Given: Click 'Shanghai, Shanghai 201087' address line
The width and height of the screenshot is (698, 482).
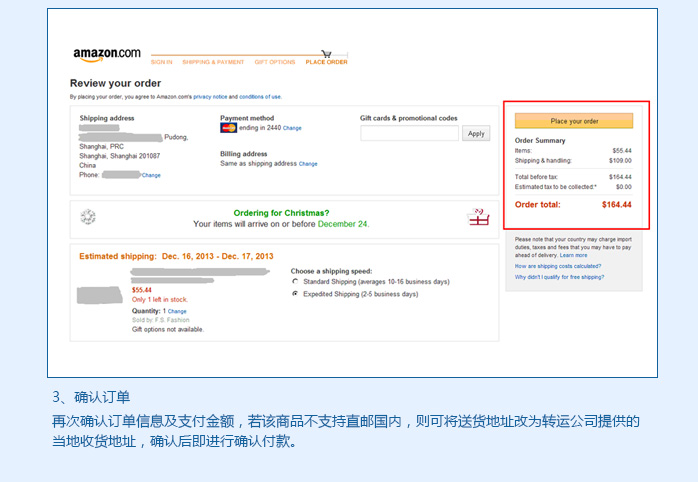Looking at the screenshot, I should [120, 156].
